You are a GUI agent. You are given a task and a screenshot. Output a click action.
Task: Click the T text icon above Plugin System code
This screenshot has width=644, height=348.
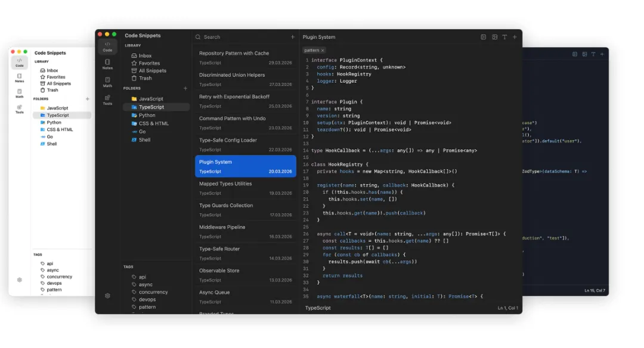505,37
